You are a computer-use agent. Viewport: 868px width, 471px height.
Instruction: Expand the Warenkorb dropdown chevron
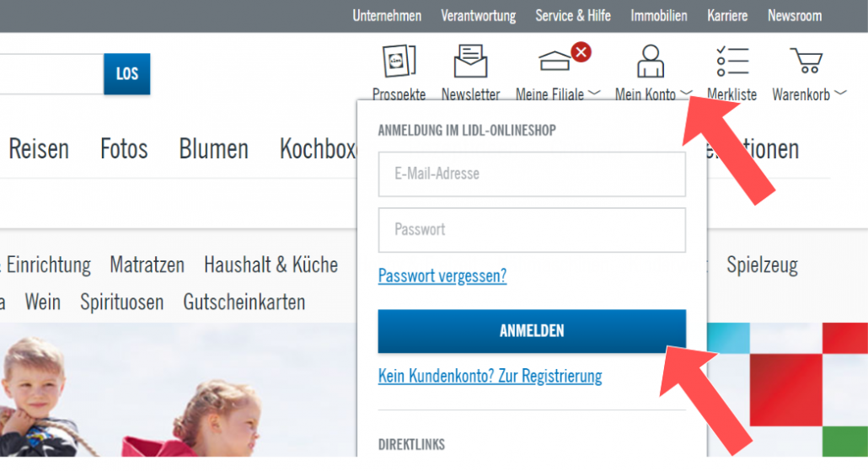[839, 93]
